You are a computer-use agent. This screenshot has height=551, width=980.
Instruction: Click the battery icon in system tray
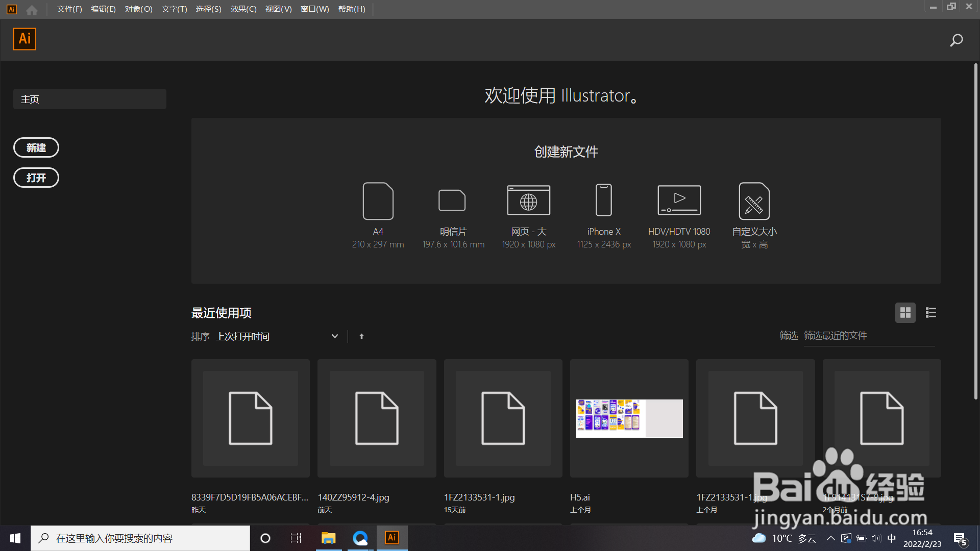click(x=862, y=538)
